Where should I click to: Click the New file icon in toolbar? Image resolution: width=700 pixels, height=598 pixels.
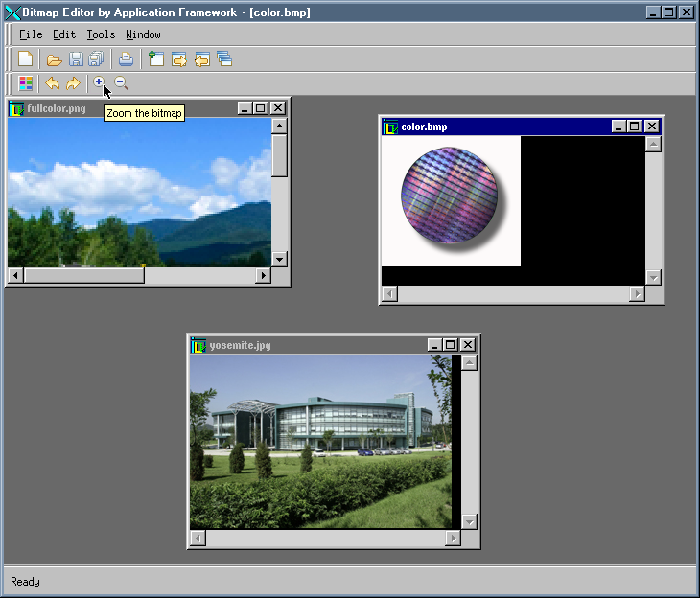[x=26, y=59]
